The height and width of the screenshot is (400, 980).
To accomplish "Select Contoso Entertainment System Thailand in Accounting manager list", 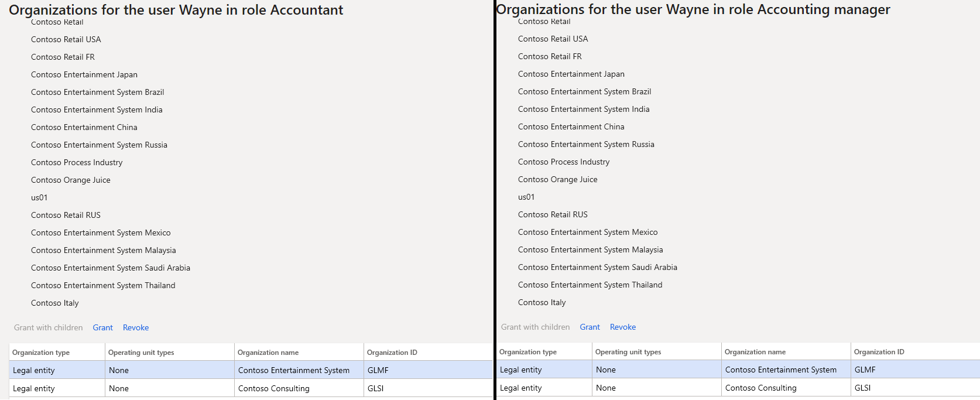I will coord(590,285).
